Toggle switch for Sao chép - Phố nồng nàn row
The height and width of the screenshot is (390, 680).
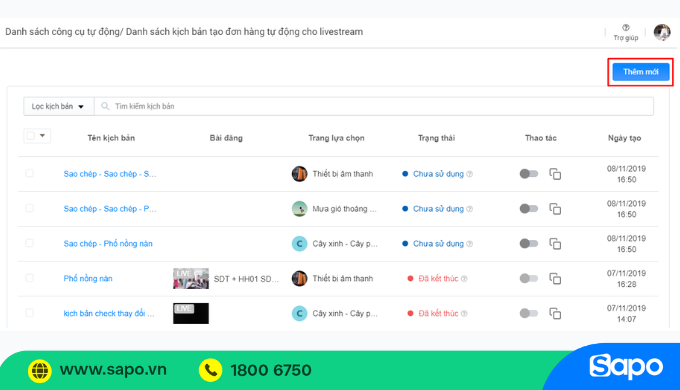pyautogui.click(x=529, y=243)
